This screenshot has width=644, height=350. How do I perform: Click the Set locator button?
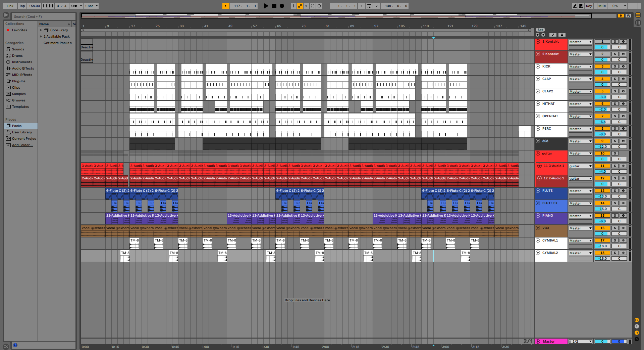pos(540,30)
